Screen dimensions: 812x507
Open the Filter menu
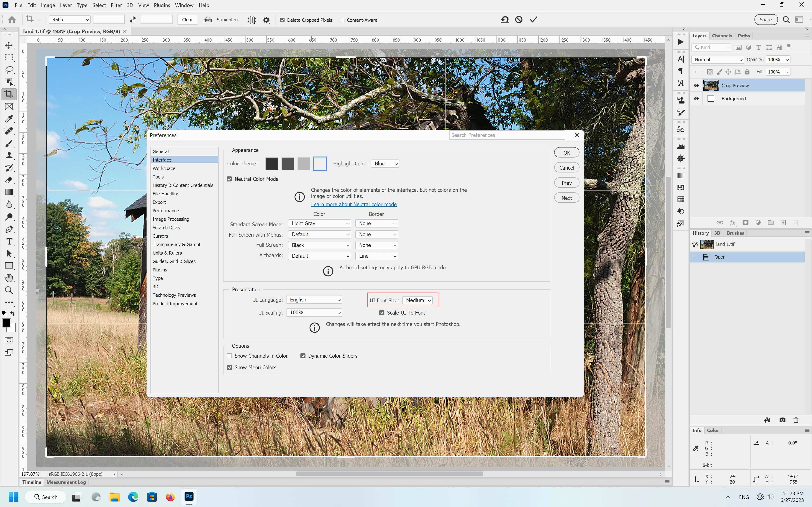(116, 5)
